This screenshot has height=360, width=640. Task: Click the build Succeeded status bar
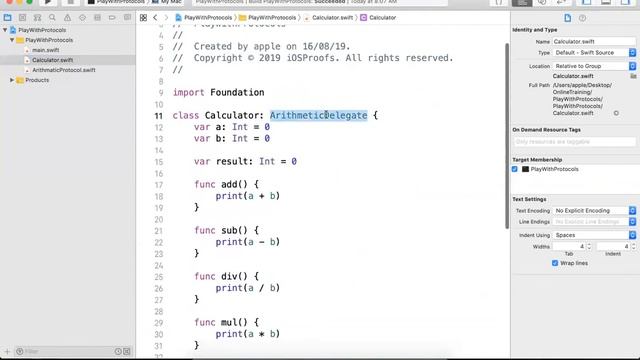pos(320,2)
